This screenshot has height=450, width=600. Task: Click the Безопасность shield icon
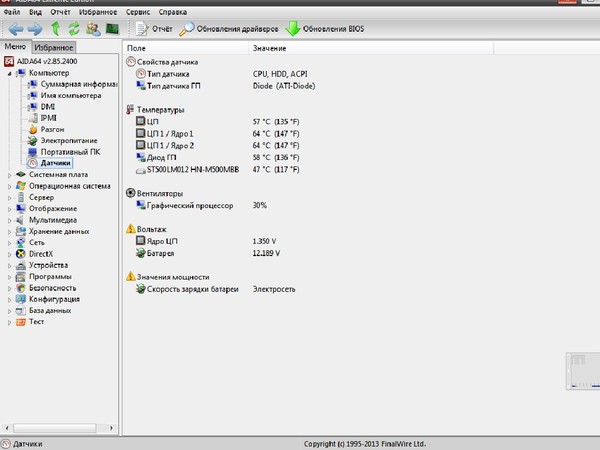[x=21, y=288]
